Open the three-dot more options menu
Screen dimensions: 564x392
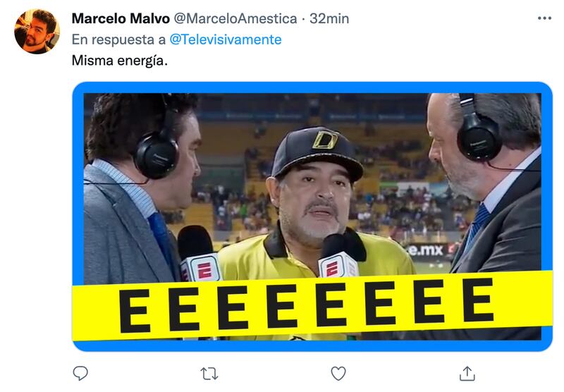point(544,18)
